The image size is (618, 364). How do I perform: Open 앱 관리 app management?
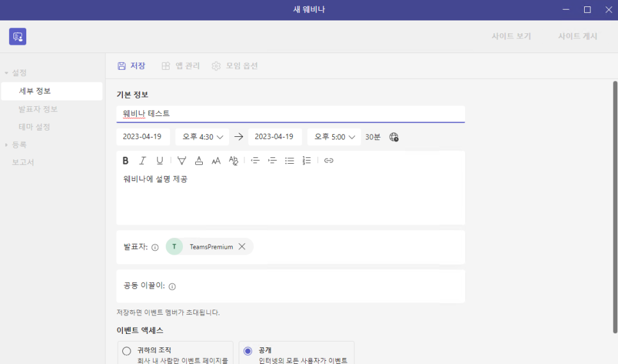click(x=181, y=66)
